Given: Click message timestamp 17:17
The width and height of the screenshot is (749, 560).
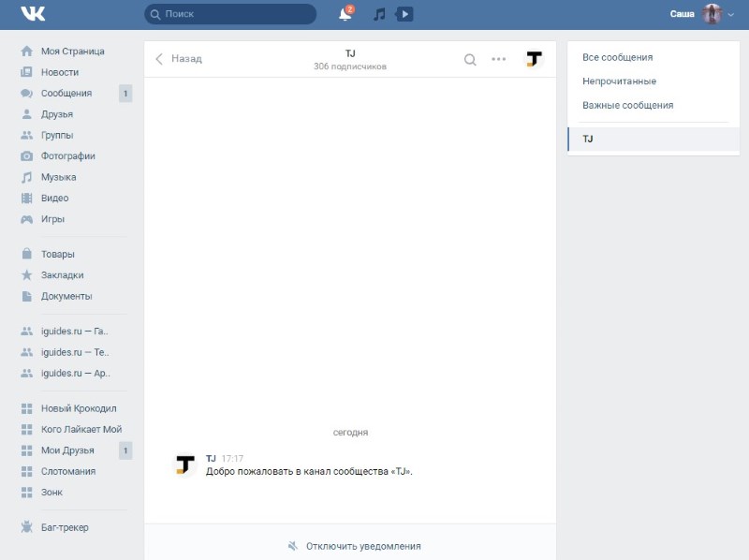Looking at the screenshot, I should pos(232,459).
